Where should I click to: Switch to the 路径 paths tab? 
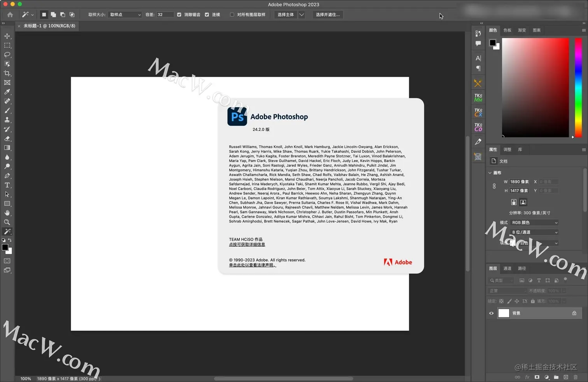pos(522,269)
